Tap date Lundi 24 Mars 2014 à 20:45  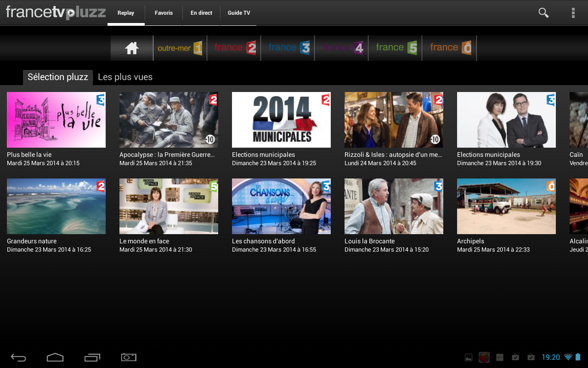click(380, 163)
